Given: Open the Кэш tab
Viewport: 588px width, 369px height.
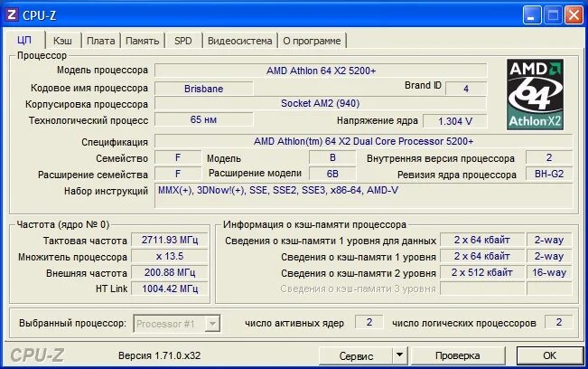Looking at the screenshot, I should coord(62,41).
